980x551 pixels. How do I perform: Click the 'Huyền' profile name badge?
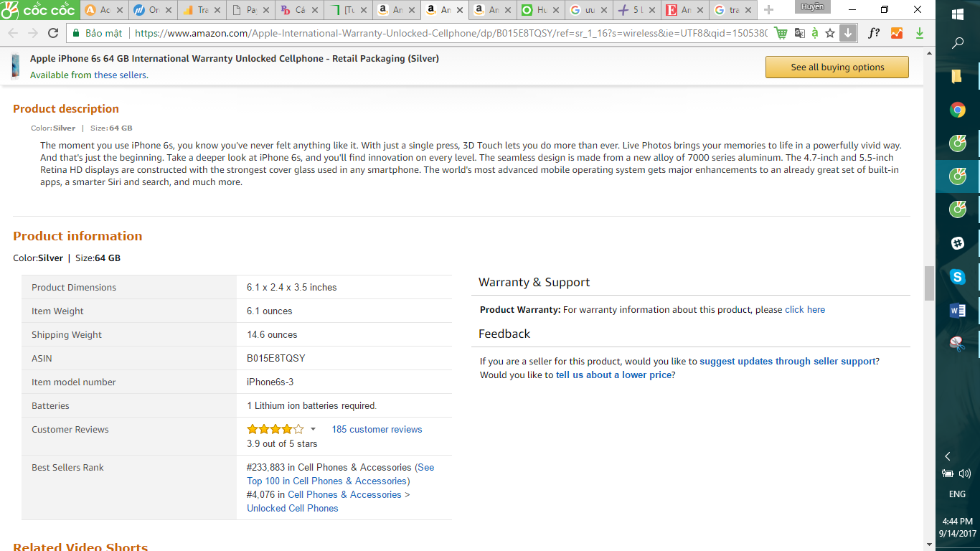point(813,6)
